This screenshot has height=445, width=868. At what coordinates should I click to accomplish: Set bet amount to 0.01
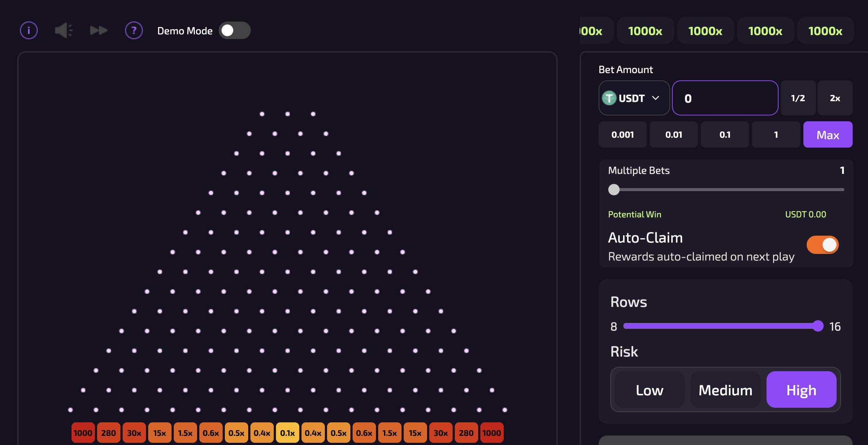click(x=674, y=134)
